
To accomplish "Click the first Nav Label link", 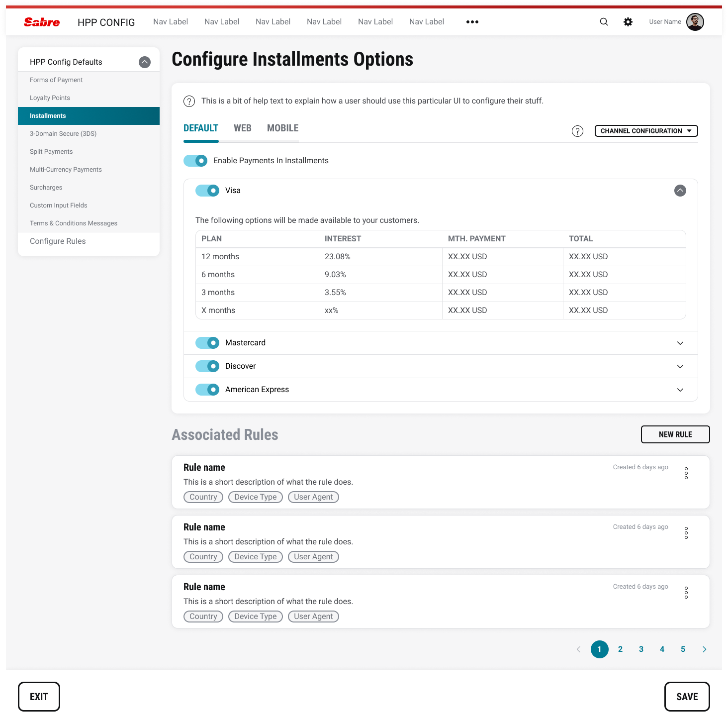I will coord(171,22).
